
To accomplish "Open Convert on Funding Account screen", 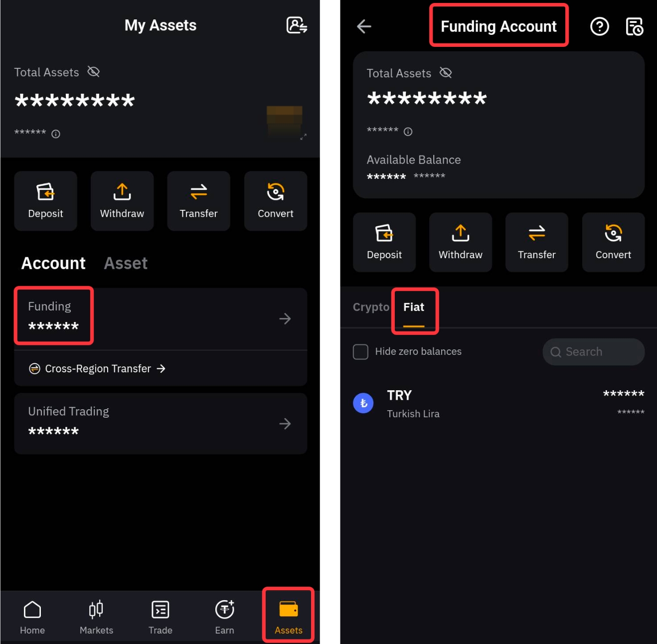I will click(613, 242).
